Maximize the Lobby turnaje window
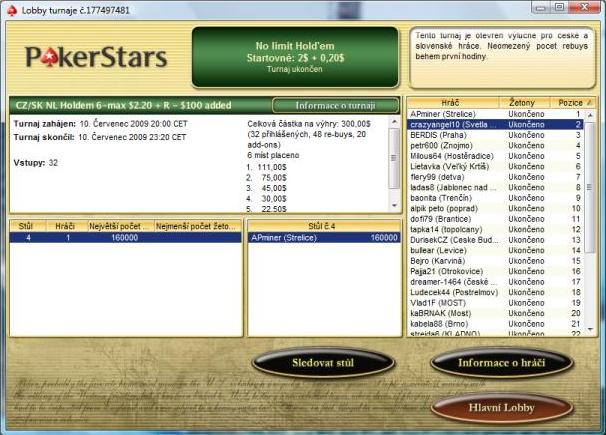This screenshot has height=435, width=606. coord(559,7)
